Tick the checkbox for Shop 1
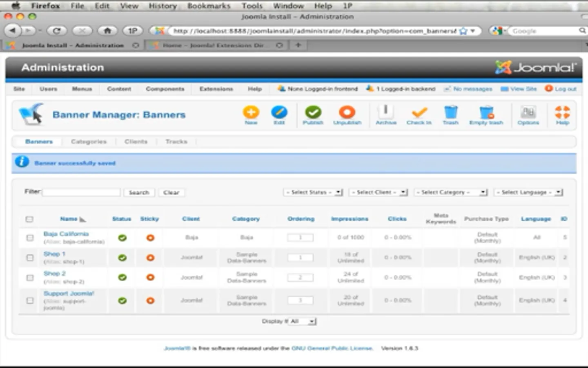Viewport: 588px width, 368px height. pos(30,258)
